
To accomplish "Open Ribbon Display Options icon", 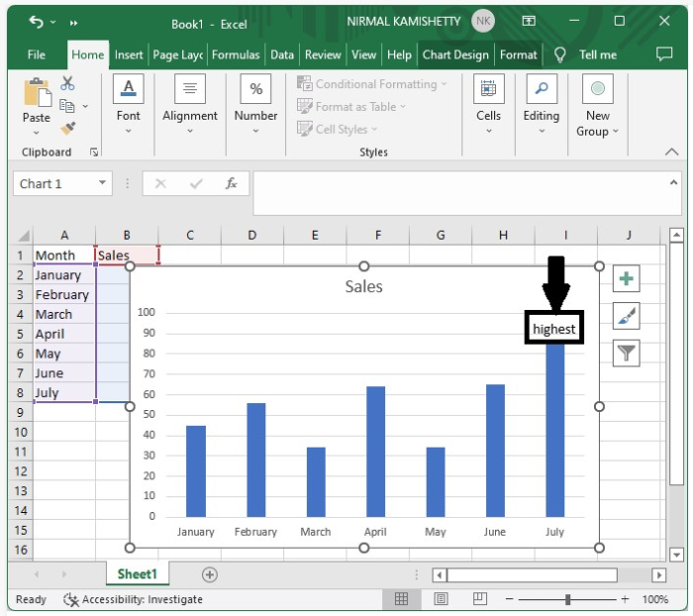I will [x=529, y=21].
